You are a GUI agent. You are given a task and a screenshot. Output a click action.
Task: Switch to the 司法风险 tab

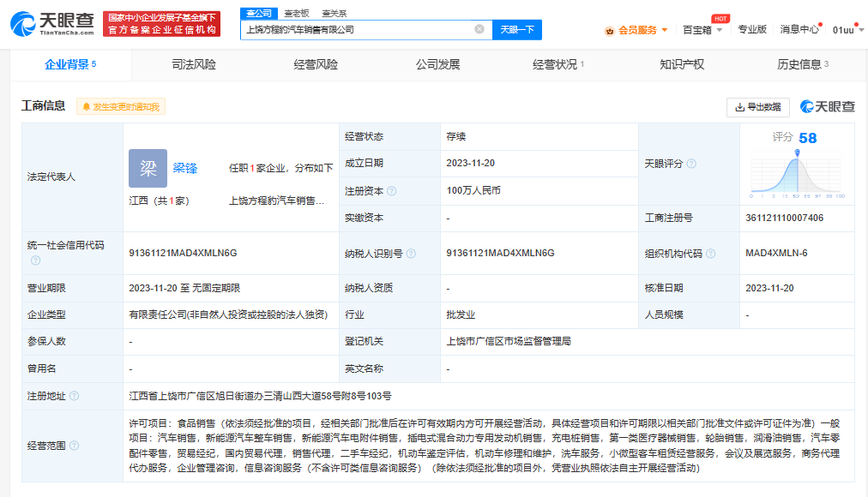pyautogui.click(x=194, y=64)
